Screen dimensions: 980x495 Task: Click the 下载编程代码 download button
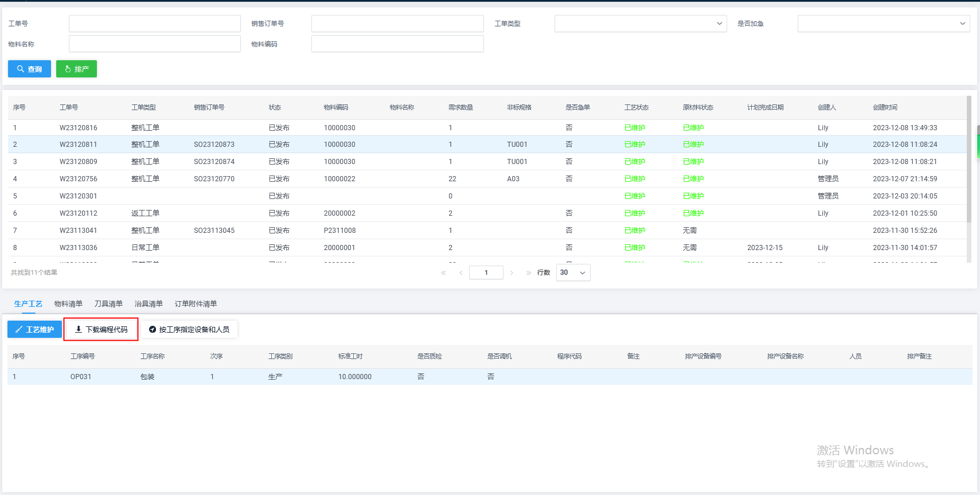click(101, 329)
